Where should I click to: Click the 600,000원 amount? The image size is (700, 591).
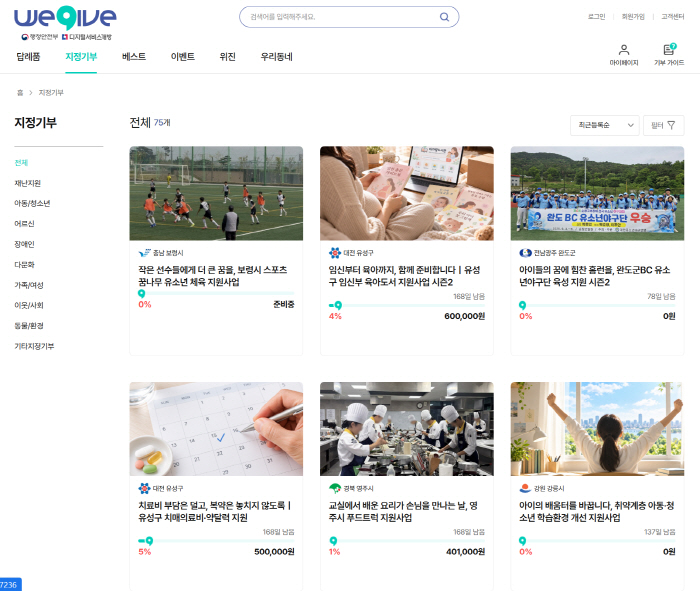464,316
